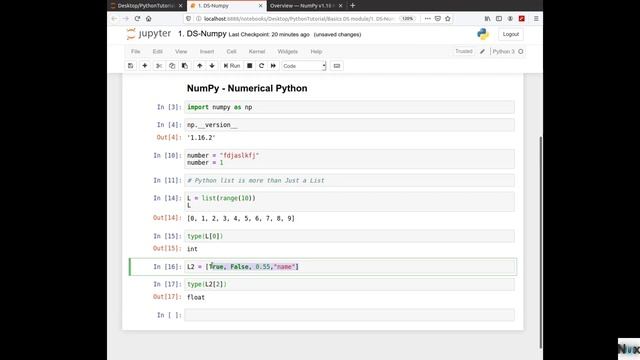Close the Overview NumPy browser tab
The width and height of the screenshot is (640, 360).
[340, 6]
